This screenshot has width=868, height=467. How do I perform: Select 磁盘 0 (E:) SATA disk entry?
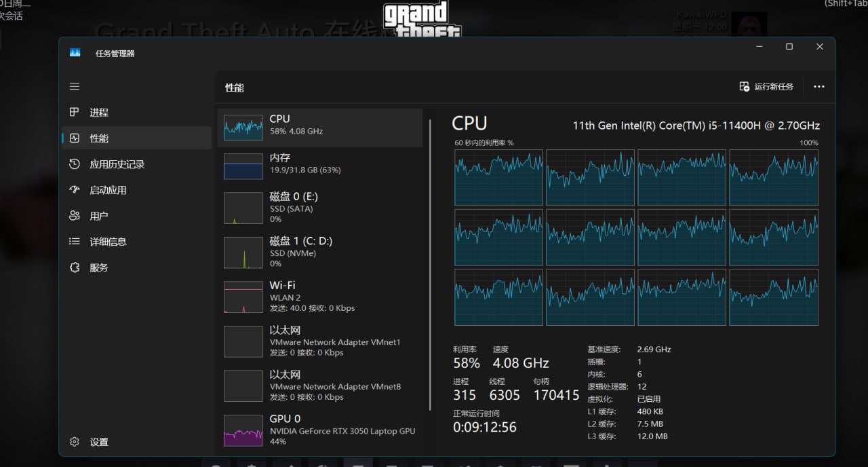pyautogui.click(x=319, y=207)
